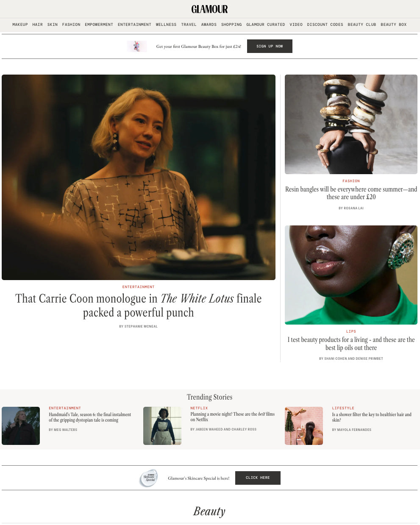Click the glossy lips photo

(351, 275)
